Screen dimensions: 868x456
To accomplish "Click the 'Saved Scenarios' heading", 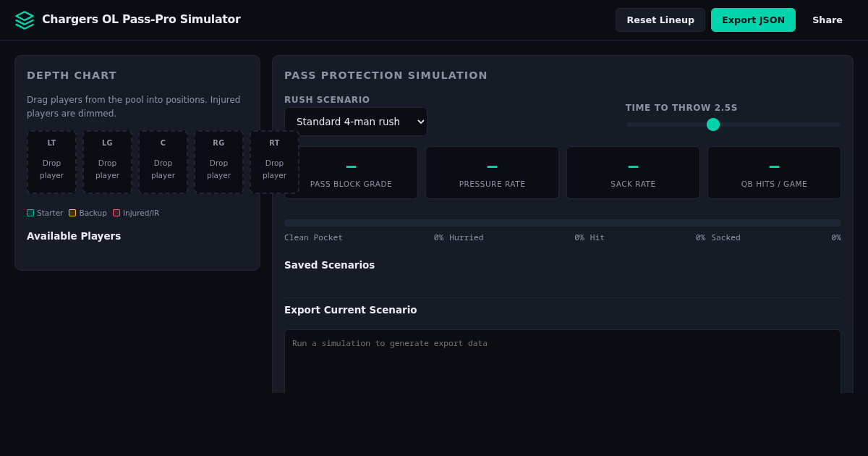I will coord(329,265).
